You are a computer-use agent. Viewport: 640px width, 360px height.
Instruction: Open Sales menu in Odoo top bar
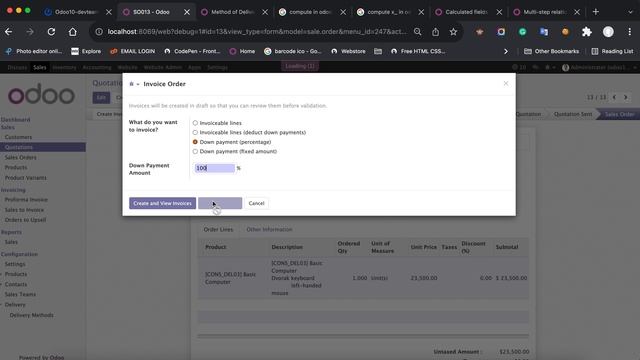point(40,67)
